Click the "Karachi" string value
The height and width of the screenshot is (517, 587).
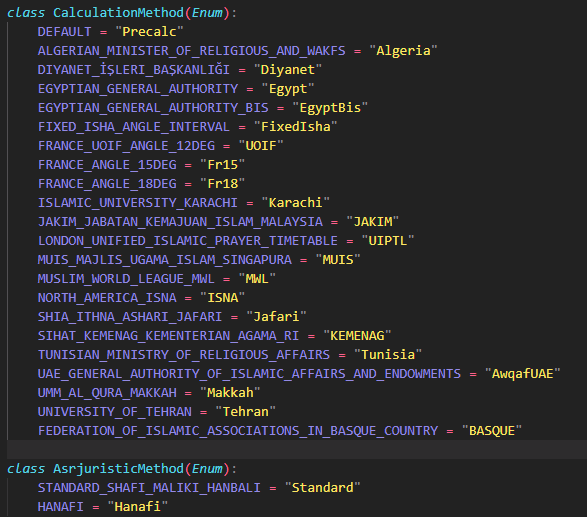click(x=295, y=203)
